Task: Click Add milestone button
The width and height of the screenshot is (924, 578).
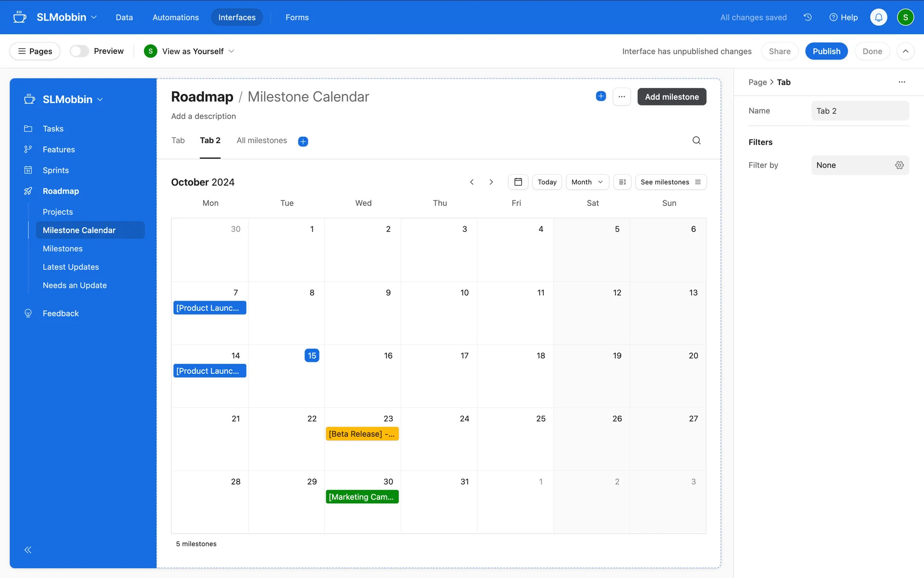Action: (x=671, y=97)
